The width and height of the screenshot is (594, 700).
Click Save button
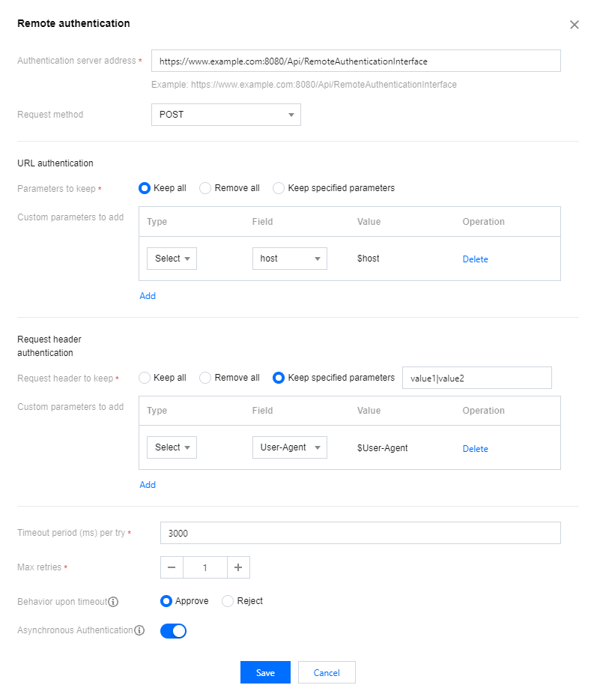tap(265, 672)
